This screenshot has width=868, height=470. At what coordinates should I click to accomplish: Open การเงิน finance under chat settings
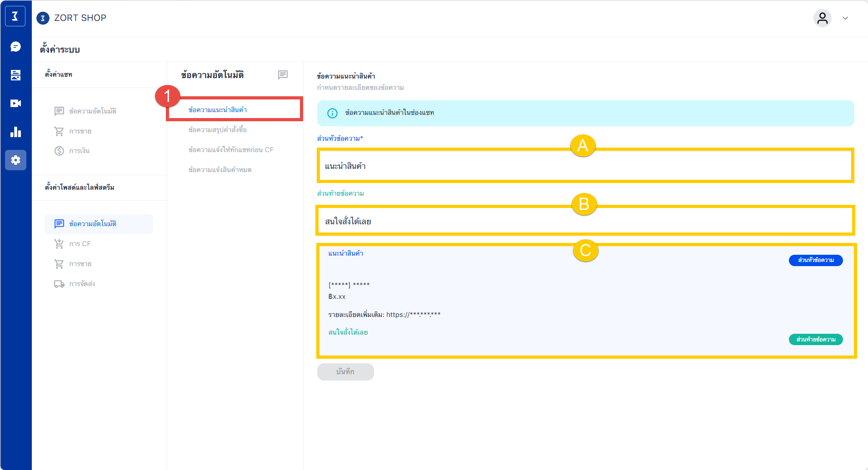point(79,151)
